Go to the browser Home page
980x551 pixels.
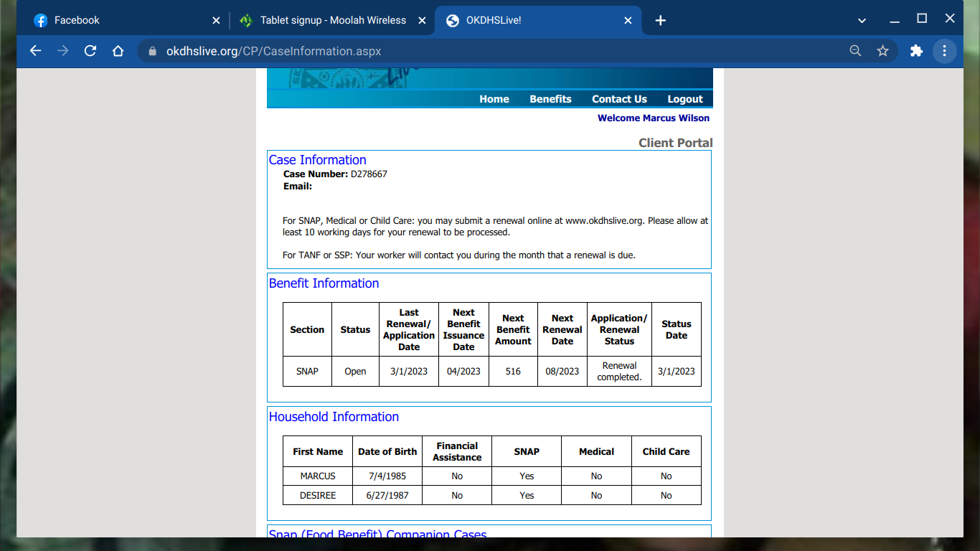(118, 51)
